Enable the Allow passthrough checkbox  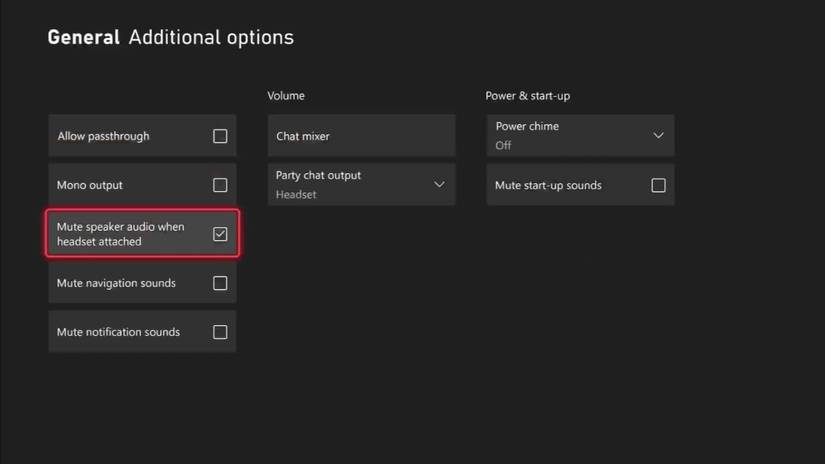click(220, 136)
